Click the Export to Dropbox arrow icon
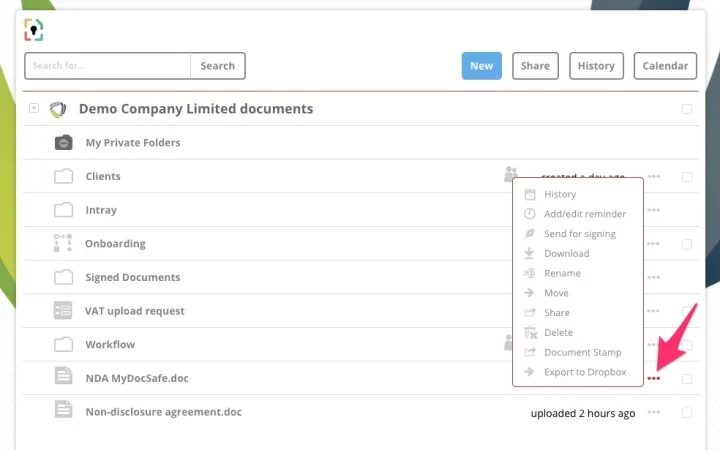The width and height of the screenshot is (720, 450). 529,372
